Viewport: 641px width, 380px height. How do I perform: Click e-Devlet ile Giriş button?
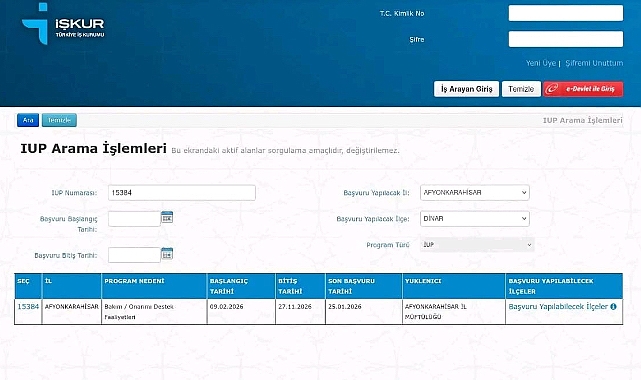coord(583,89)
